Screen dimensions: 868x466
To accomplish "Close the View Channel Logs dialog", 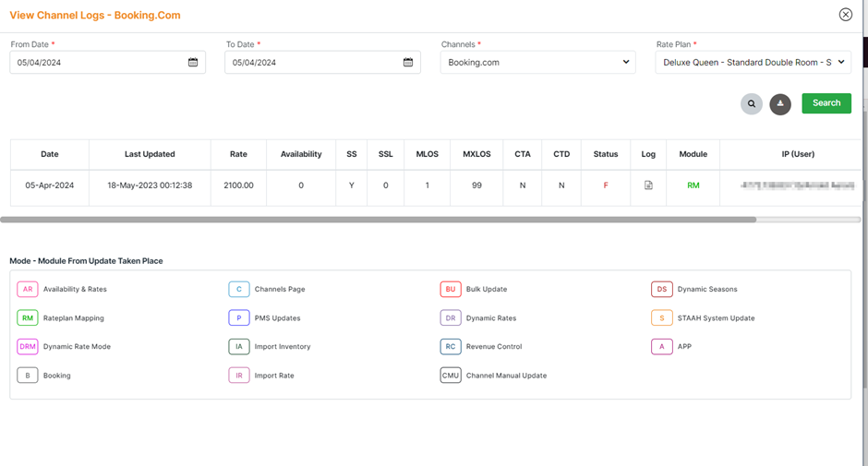I will click(x=845, y=15).
